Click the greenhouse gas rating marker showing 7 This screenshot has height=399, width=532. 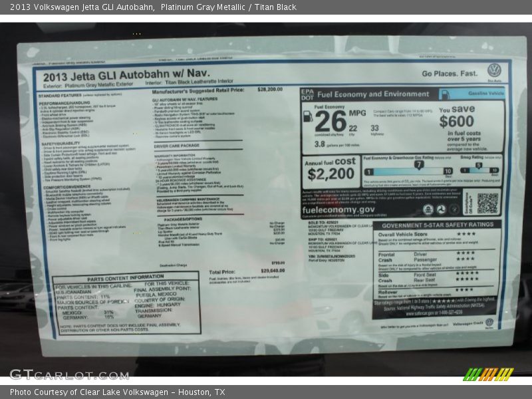tap(419, 165)
